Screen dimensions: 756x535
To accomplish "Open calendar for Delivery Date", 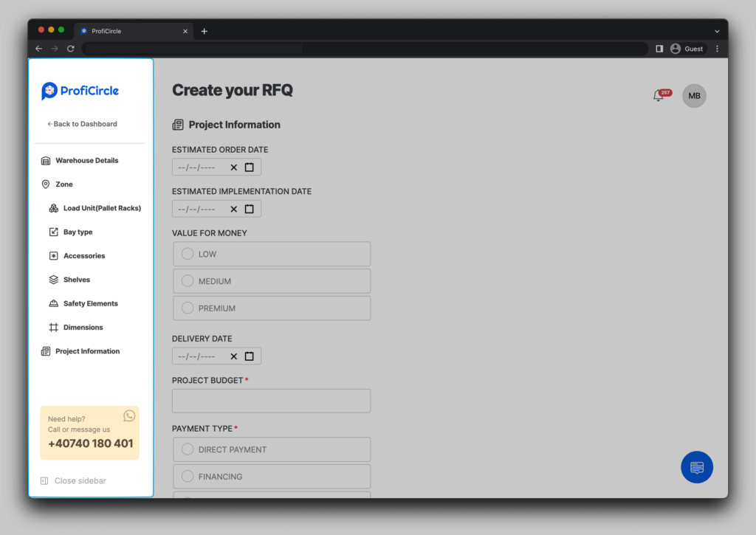I will (250, 356).
